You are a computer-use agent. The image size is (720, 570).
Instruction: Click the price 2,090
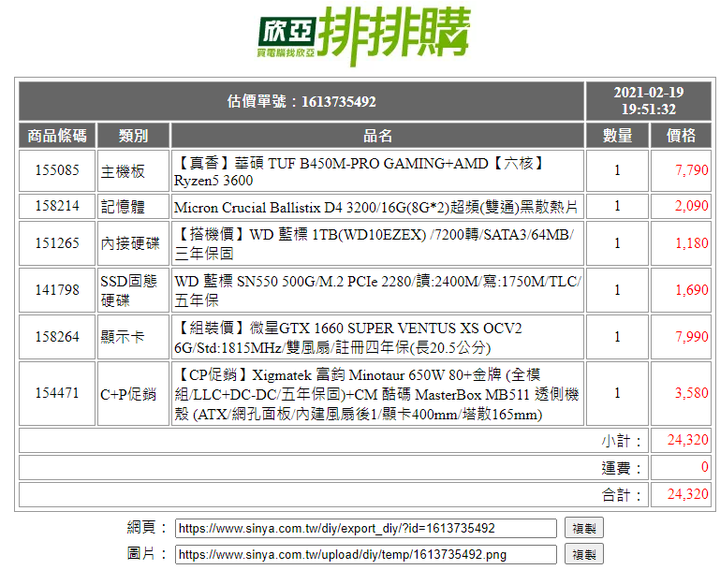[692, 206]
